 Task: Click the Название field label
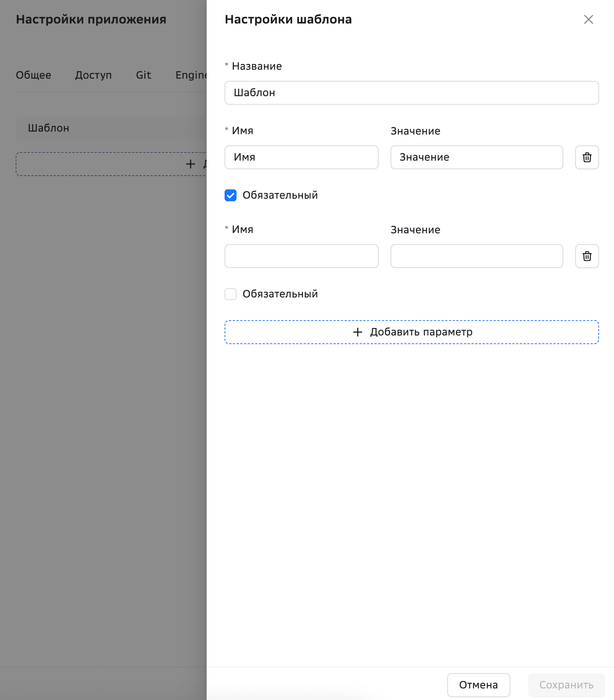[257, 66]
